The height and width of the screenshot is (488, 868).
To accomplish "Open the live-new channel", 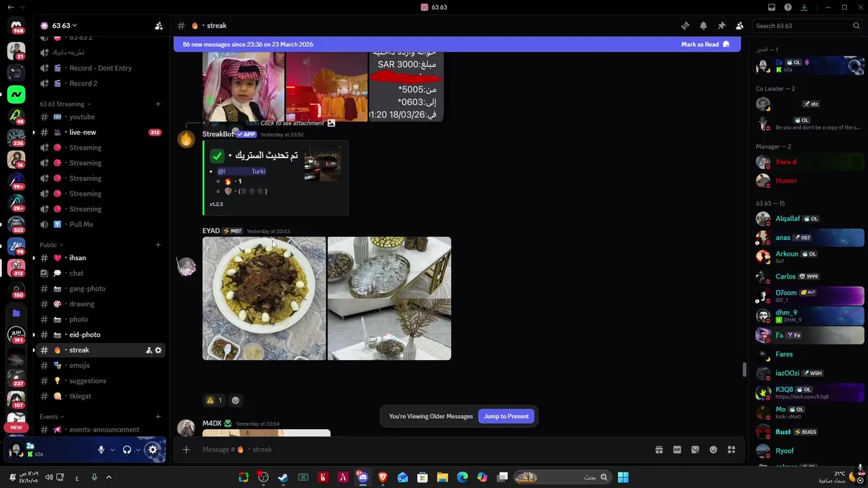I will coord(100,132).
